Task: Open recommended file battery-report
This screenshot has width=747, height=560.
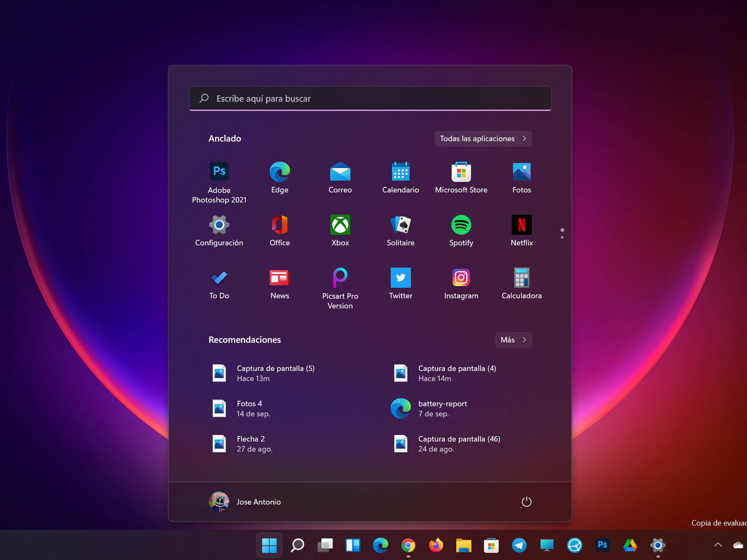Action: [442, 408]
